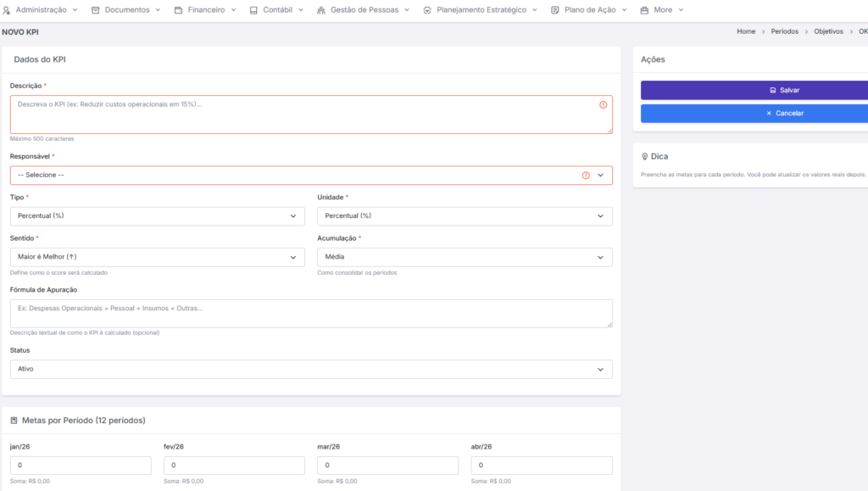Click the More briefcase icon

pos(644,10)
